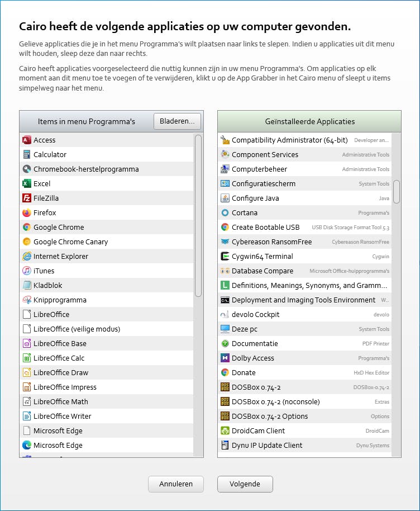Viewport: 420px width, 511px height.
Task: Select the FileZilla icon
Action: [27, 198]
